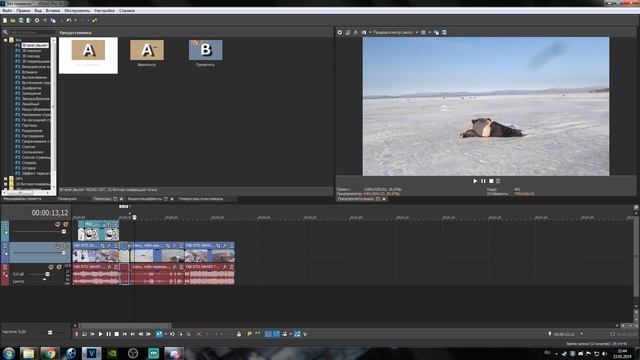Screen dimensions: 640x360
Task: Click the New project icon in the toolbar
Action: point(5,20)
